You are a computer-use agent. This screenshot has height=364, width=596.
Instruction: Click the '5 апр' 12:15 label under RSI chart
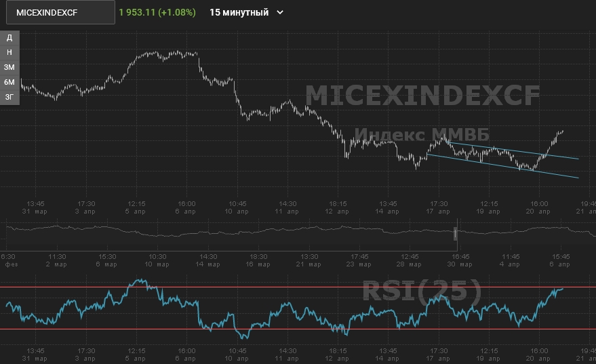coord(136,355)
